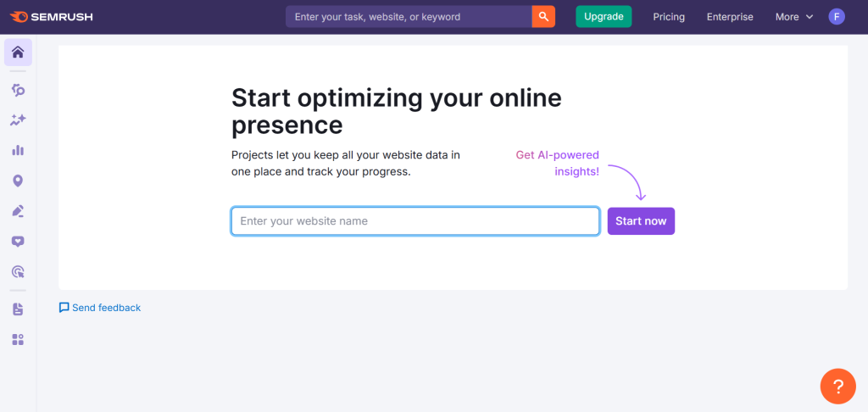Viewport: 868px width, 412px height.
Task: Open the bar chart Traffic & Market icon
Action: click(18, 150)
